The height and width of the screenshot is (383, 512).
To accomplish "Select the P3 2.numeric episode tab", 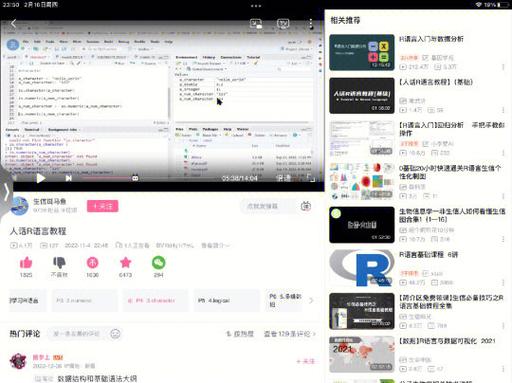I will (85, 301).
